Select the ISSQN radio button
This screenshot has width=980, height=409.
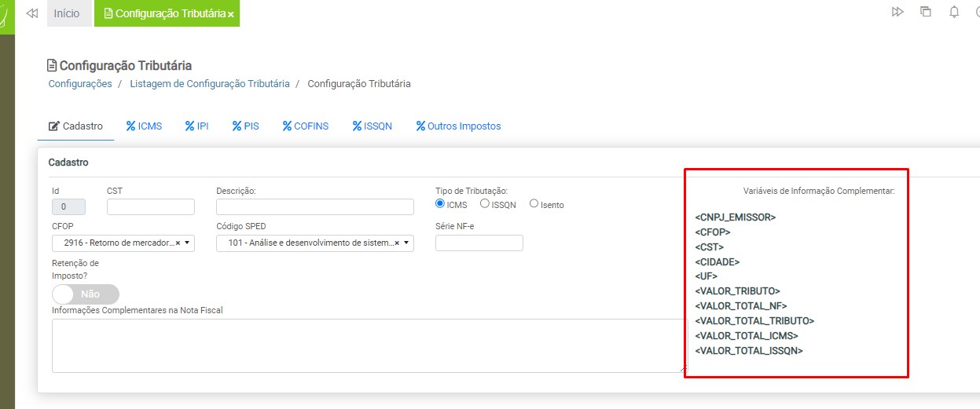tap(485, 204)
